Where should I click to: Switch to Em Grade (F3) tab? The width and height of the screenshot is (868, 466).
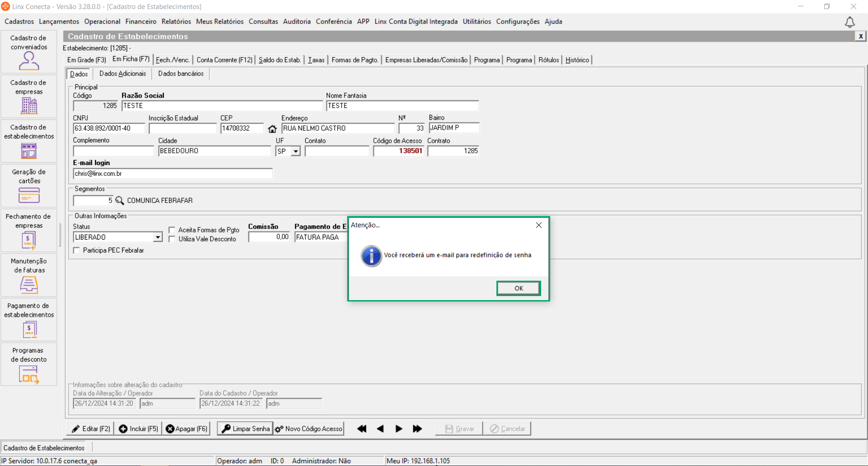[x=86, y=60]
